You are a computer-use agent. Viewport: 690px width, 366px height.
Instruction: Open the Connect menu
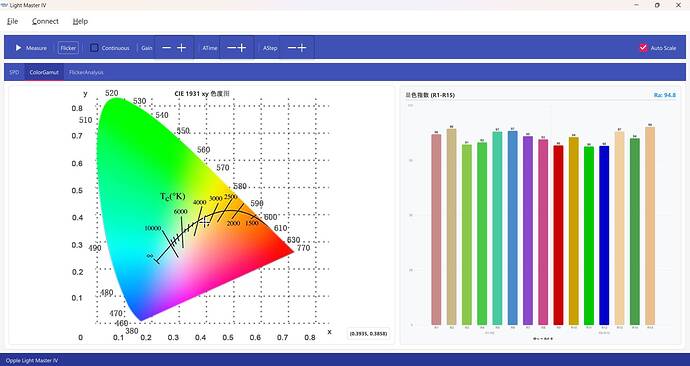[x=45, y=21]
